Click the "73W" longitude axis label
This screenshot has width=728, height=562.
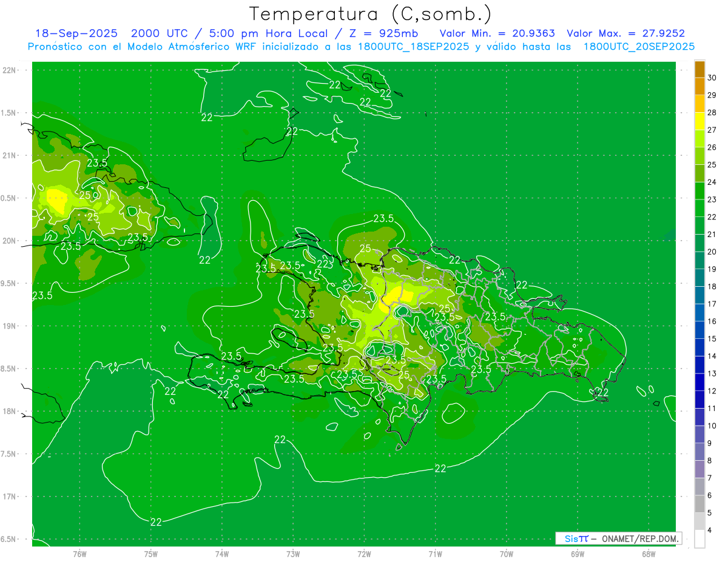(x=293, y=554)
